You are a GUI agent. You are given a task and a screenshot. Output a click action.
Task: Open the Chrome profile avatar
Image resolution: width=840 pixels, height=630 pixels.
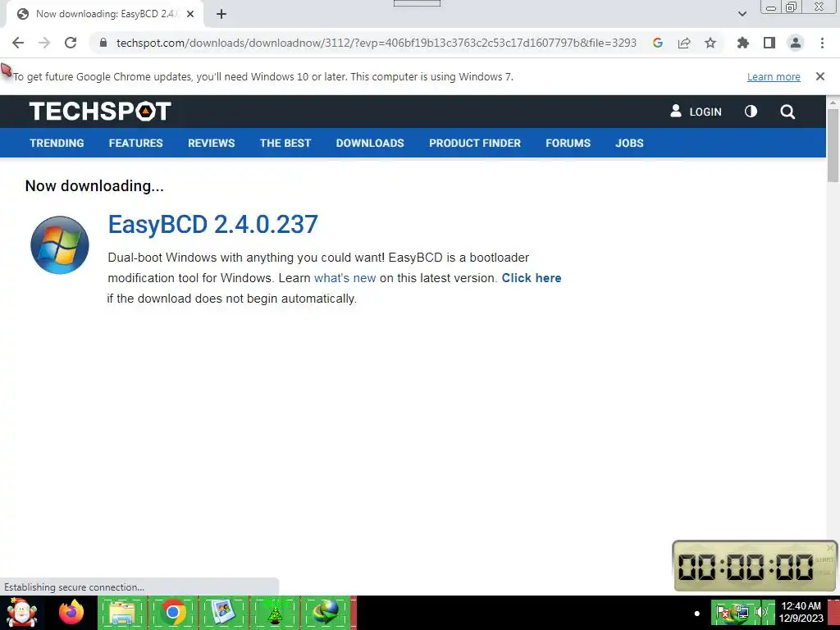[x=796, y=43]
